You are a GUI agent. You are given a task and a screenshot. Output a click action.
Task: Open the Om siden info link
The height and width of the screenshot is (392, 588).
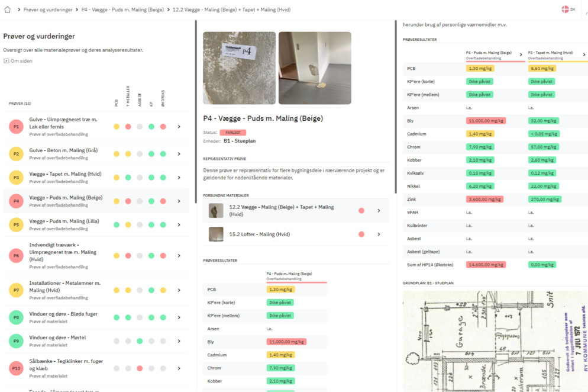coord(18,61)
